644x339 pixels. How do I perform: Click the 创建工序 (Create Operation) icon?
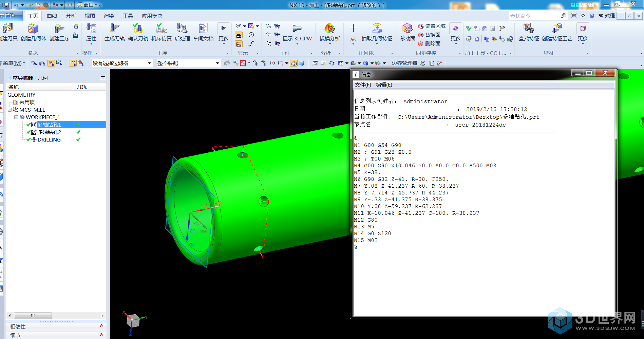point(59,29)
